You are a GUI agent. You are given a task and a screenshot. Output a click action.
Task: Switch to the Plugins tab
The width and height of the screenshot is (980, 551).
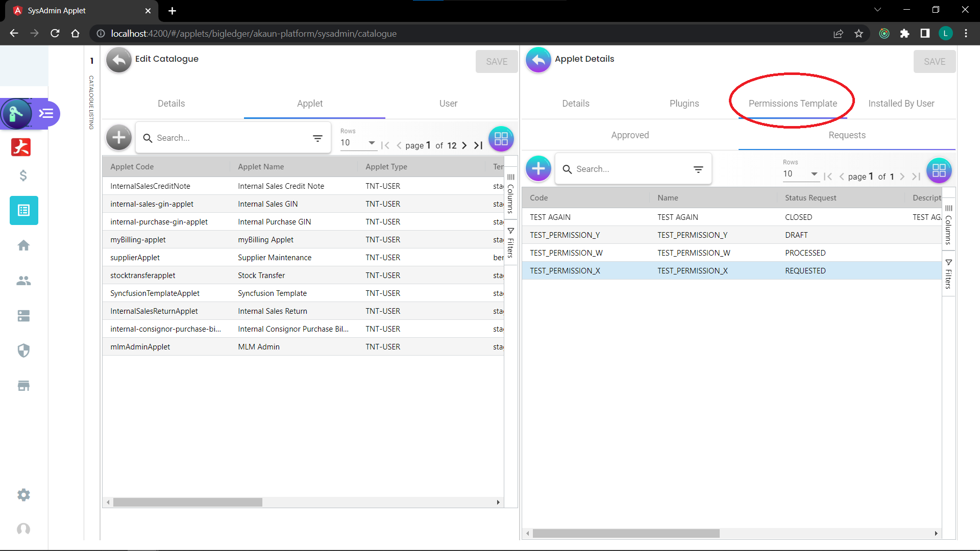coord(684,104)
